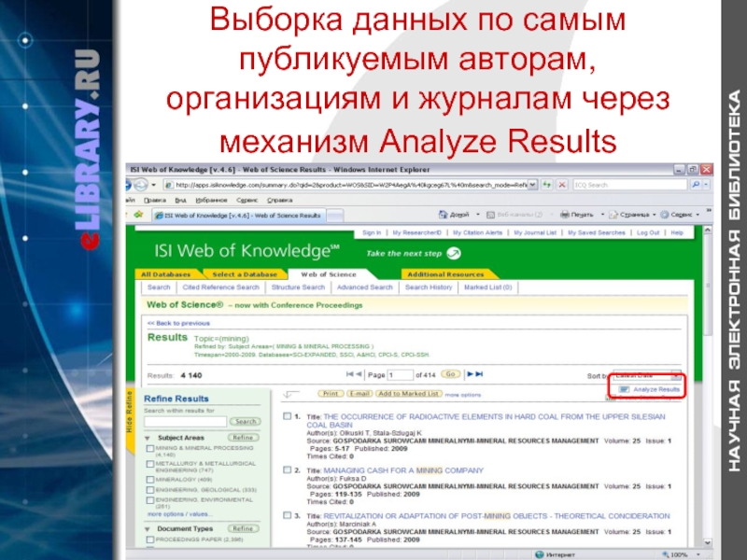This screenshot has width=747, height=560.
Task: Tick Metallurgy & Metallurgical Engineering checkbox
Action: tap(150, 463)
